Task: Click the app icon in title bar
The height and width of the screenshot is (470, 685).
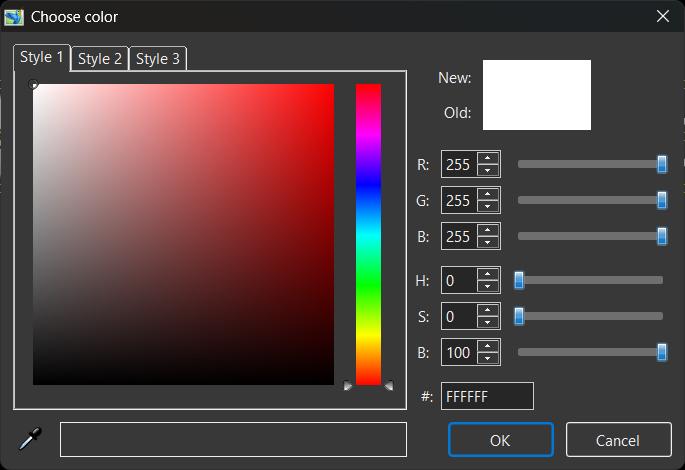Action: (x=14, y=16)
